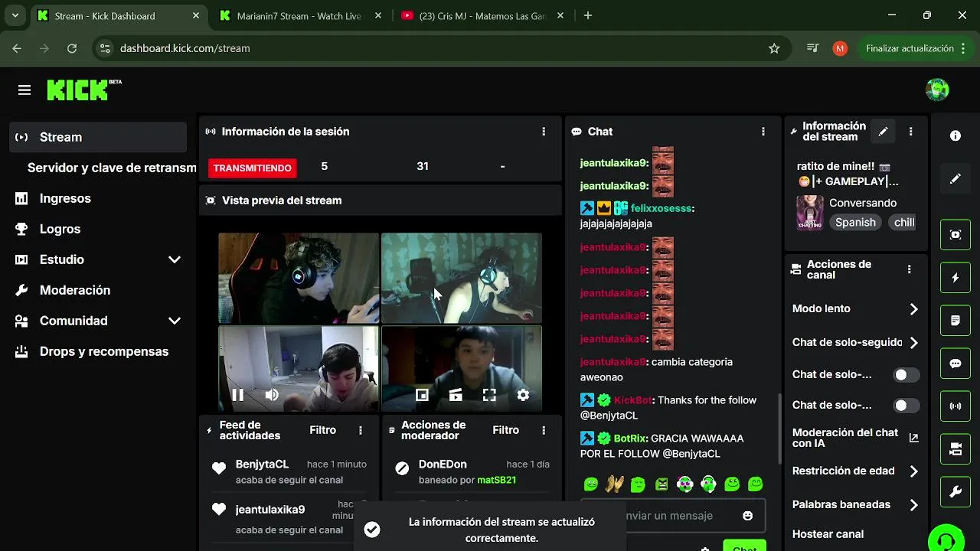Enter fullscreen on the stream preview
This screenshot has width=980, height=551.
(489, 395)
